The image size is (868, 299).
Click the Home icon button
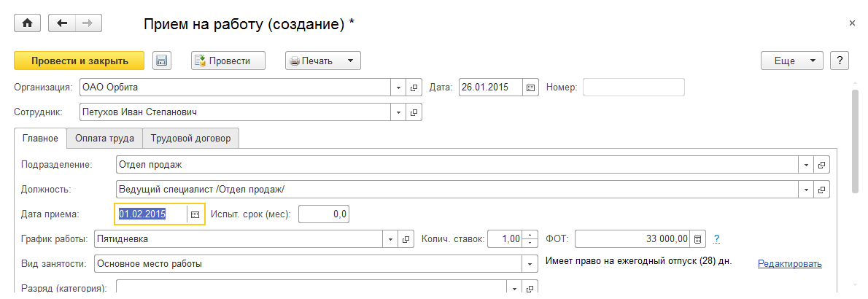pyautogui.click(x=28, y=23)
